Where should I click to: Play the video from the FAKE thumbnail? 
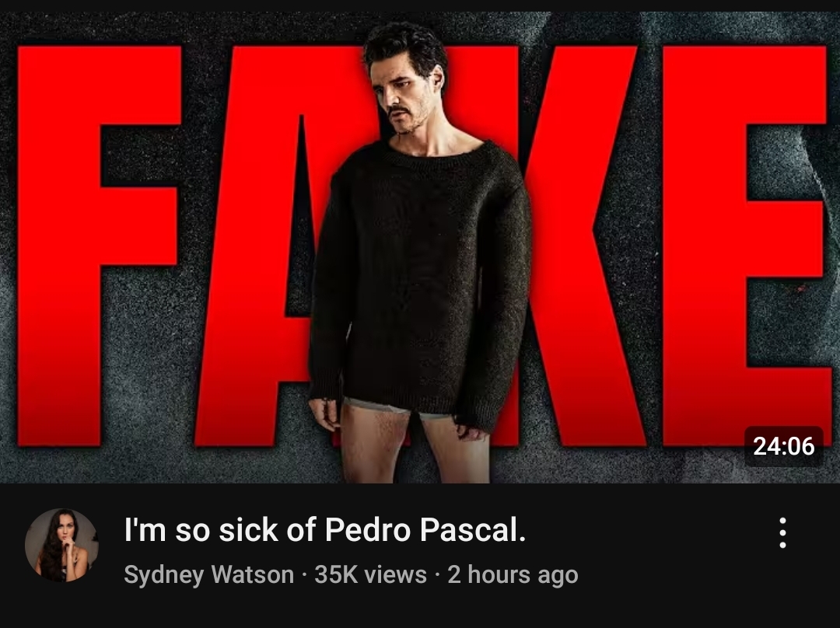click(x=420, y=247)
